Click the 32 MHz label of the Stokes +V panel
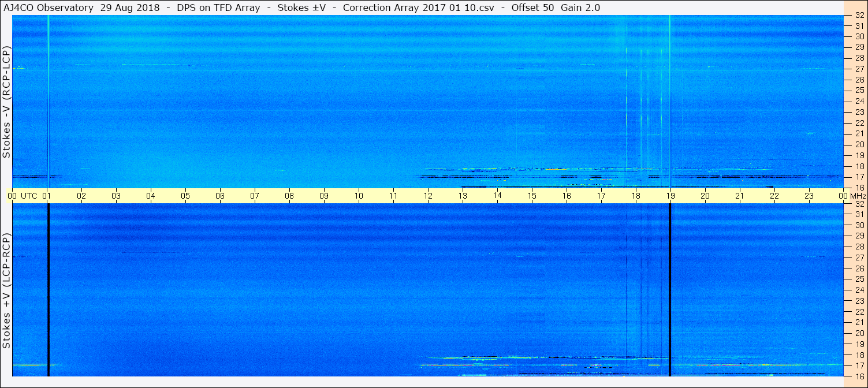The height and width of the screenshot is (388, 868). pos(859,204)
